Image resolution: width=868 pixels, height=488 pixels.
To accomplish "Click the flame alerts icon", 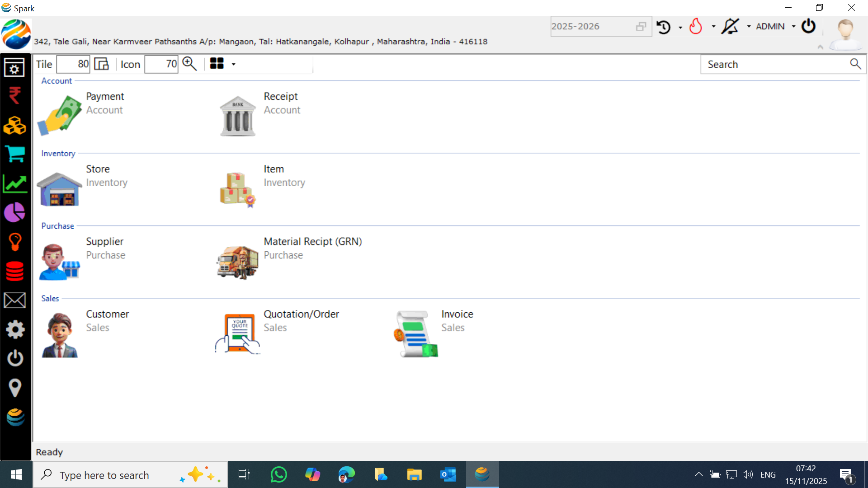I will pos(696,26).
